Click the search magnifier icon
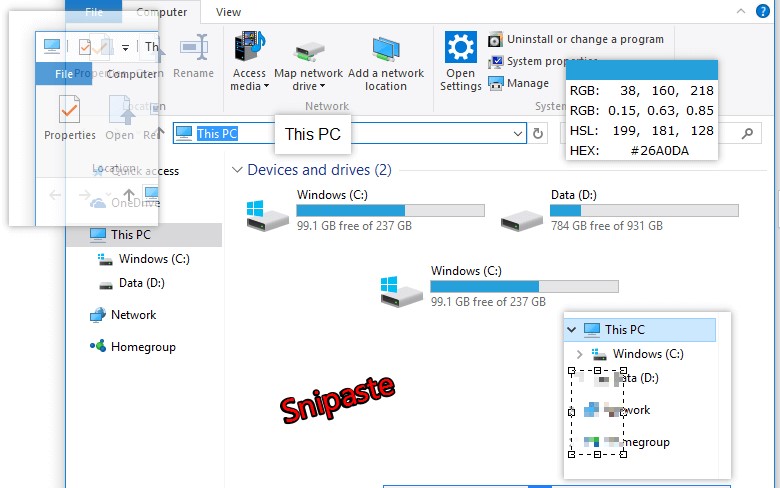This screenshot has width=780, height=488. click(747, 133)
